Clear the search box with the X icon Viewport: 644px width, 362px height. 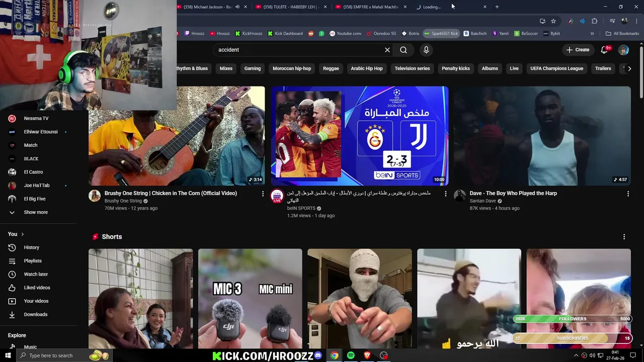click(387, 50)
